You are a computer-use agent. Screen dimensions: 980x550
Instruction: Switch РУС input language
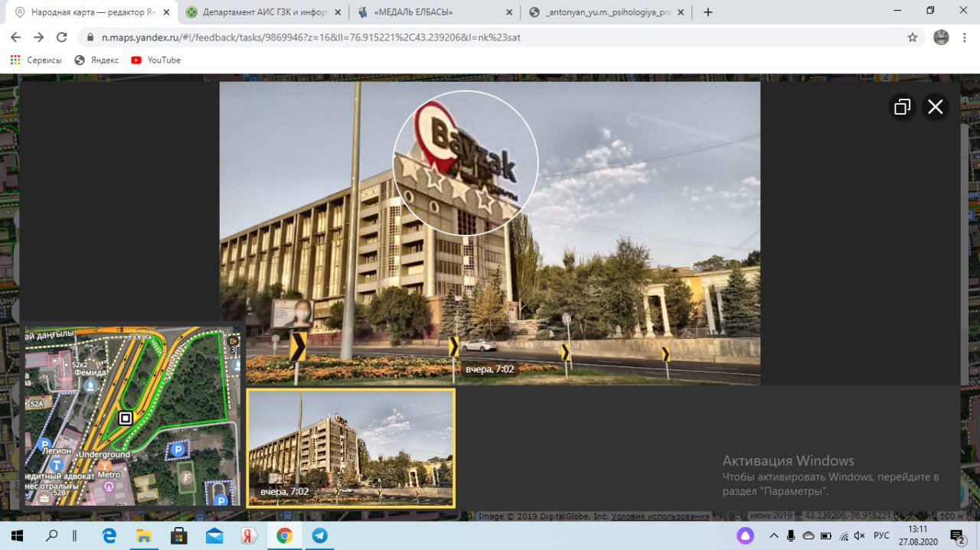click(882, 535)
